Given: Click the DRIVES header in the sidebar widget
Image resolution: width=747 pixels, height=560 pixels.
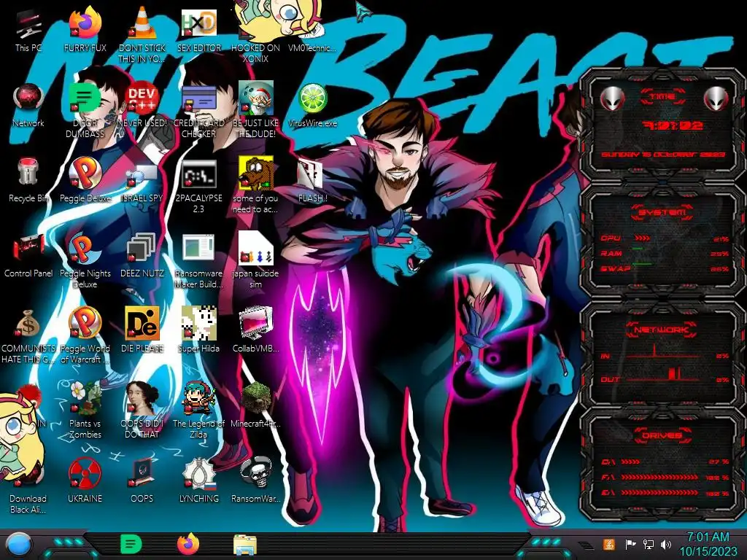Looking at the screenshot, I should click(662, 436).
